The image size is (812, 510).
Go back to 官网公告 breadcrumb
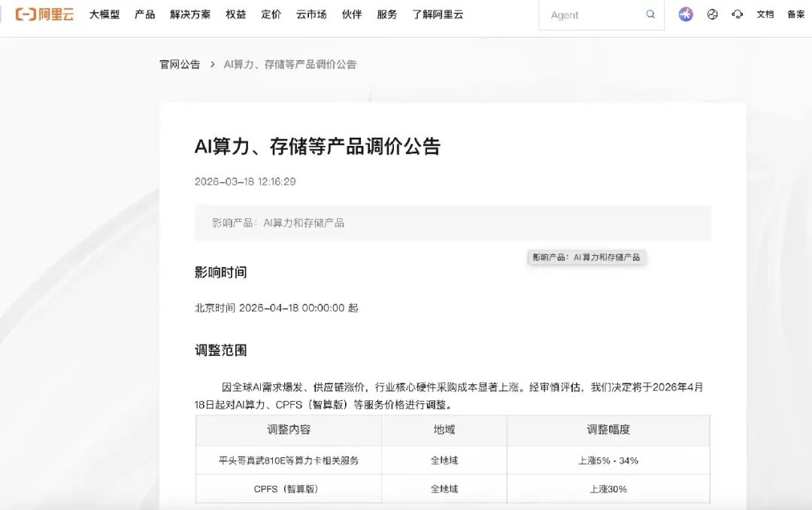(180, 65)
